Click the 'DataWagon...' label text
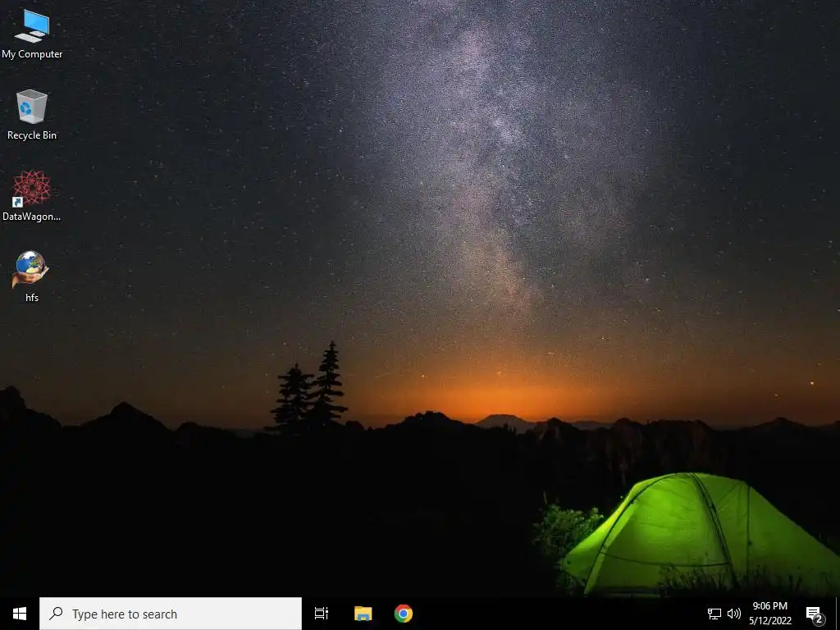This screenshot has height=630, width=840. pyautogui.click(x=32, y=217)
